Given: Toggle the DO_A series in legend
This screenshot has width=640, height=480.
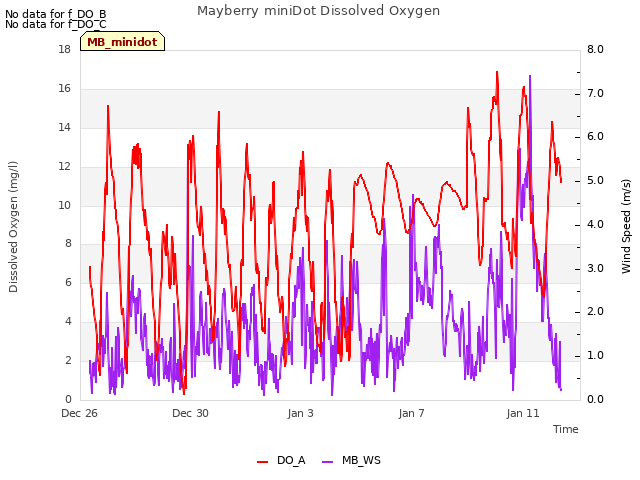Looking at the screenshot, I should point(281,460).
